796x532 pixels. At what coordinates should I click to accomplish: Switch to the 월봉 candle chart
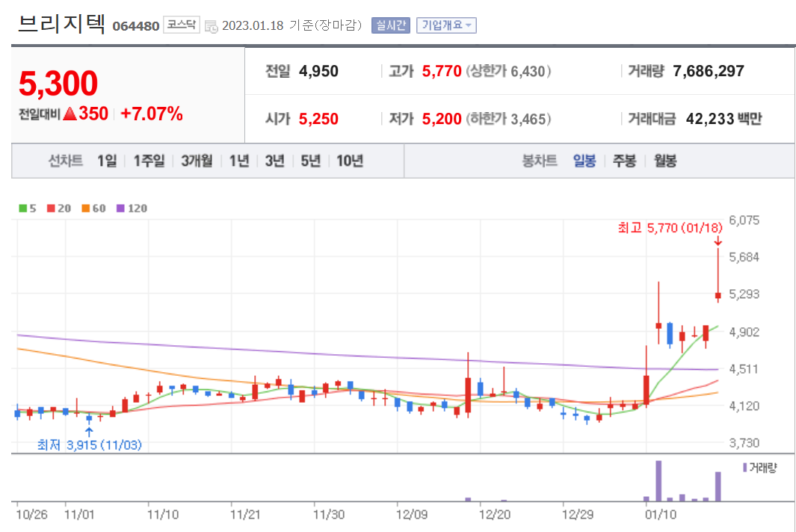[x=665, y=161]
